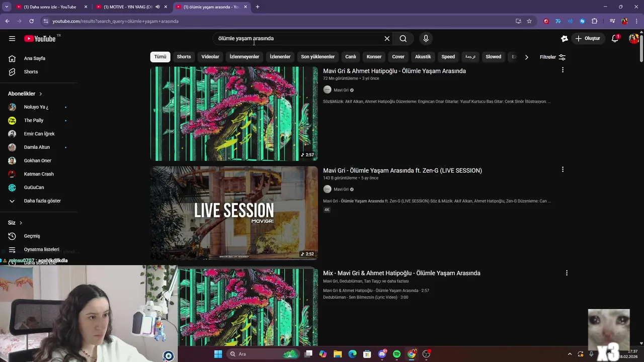This screenshot has width=644, height=362.
Task: Open Spotify from the taskbar
Action: (x=396, y=354)
